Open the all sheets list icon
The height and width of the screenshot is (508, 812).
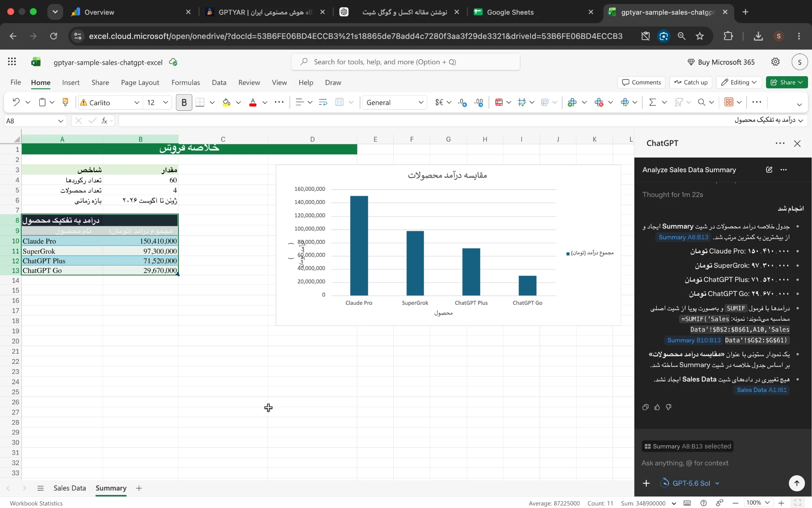[40, 488]
